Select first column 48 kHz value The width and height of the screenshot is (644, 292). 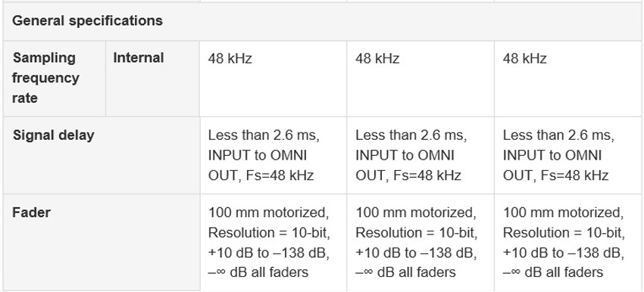[230, 59]
